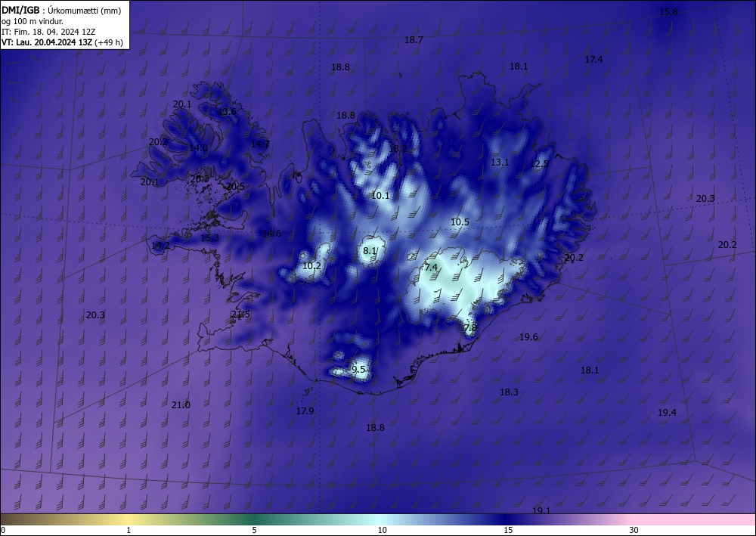Click the value 10.5 on the map
This screenshot has width=756, height=536.
[460, 222]
